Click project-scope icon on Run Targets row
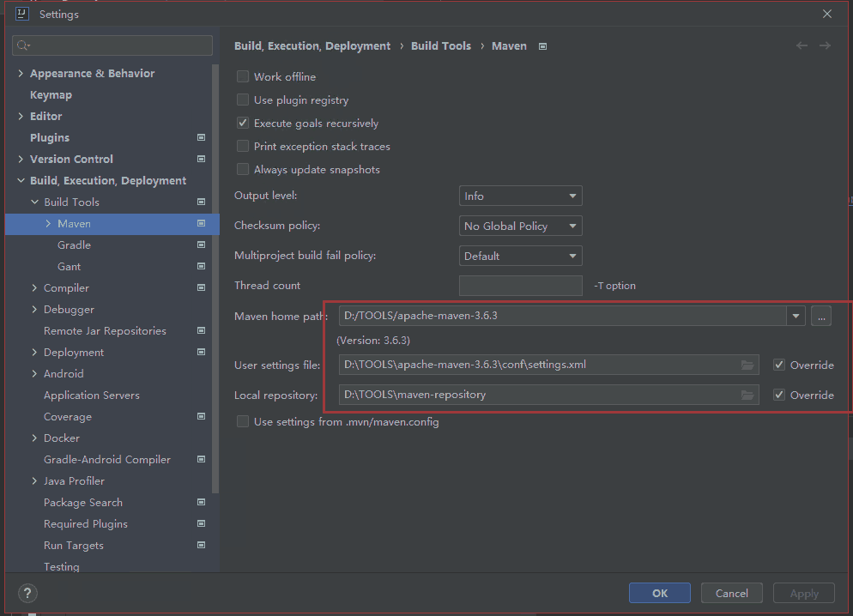The height and width of the screenshot is (616, 853). pyautogui.click(x=202, y=545)
